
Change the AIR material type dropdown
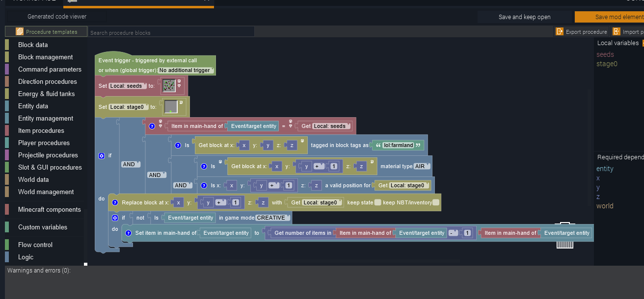[x=423, y=166]
